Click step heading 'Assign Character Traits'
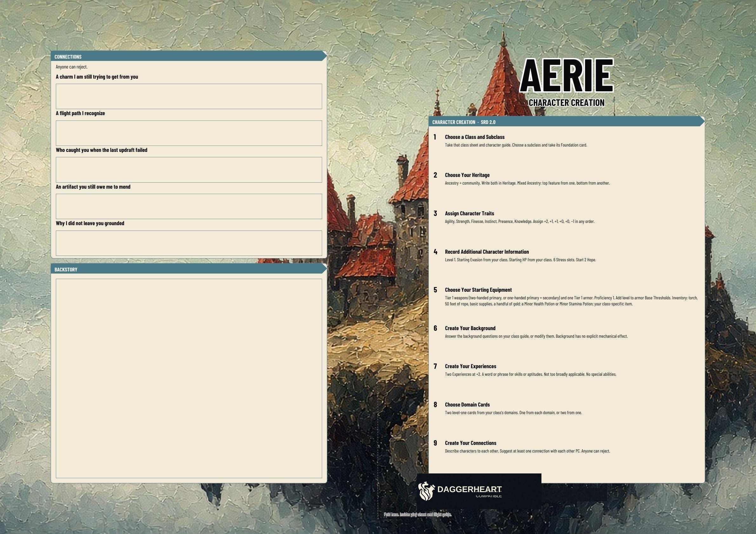Image resolution: width=756 pixels, height=534 pixels. (469, 213)
